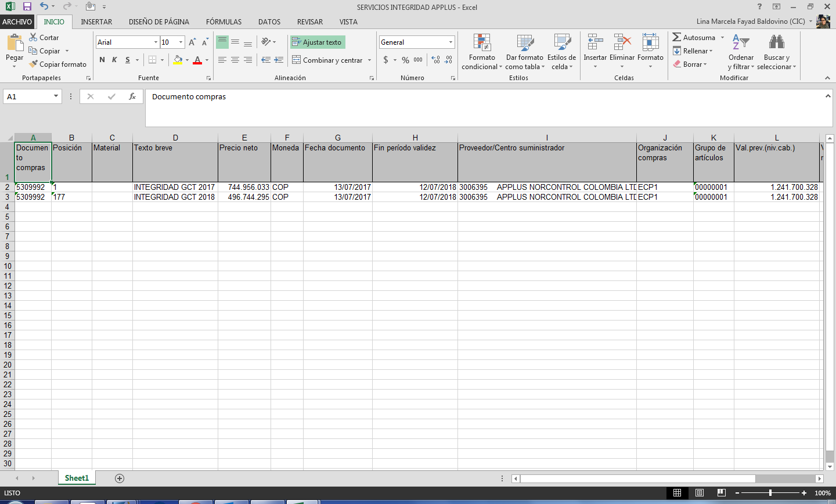The image size is (836, 504).
Task: Align text to the right
Action: 248,60
